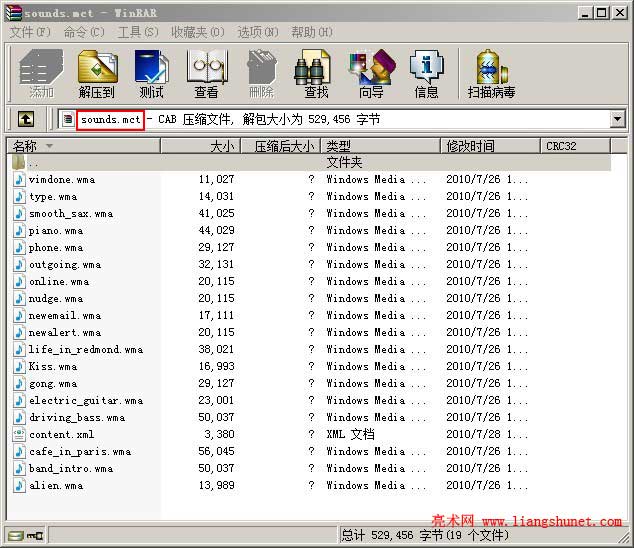This screenshot has height=548, width=634.
Task: Click the online.wma audio file icon
Action: (x=19, y=281)
